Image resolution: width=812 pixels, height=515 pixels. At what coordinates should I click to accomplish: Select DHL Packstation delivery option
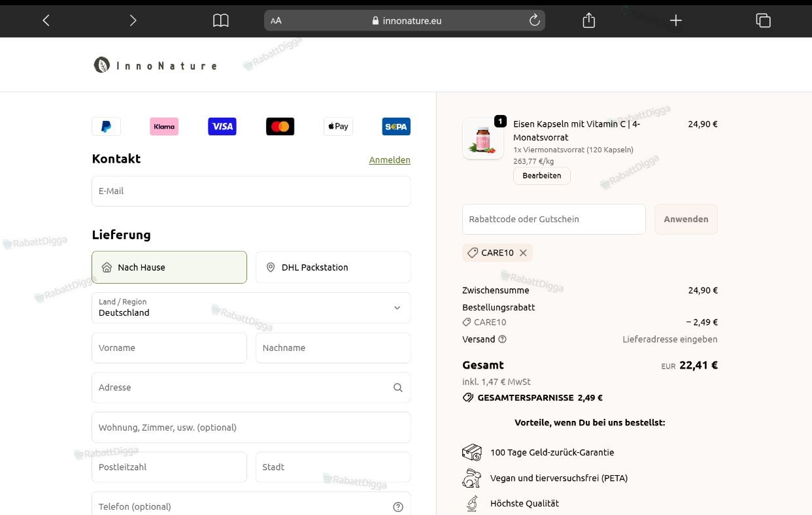click(333, 267)
